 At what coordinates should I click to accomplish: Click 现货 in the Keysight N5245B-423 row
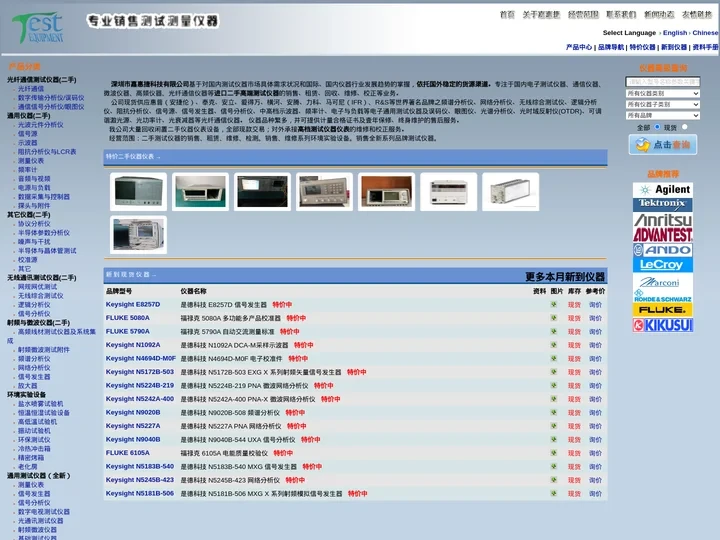pyautogui.click(x=574, y=480)
